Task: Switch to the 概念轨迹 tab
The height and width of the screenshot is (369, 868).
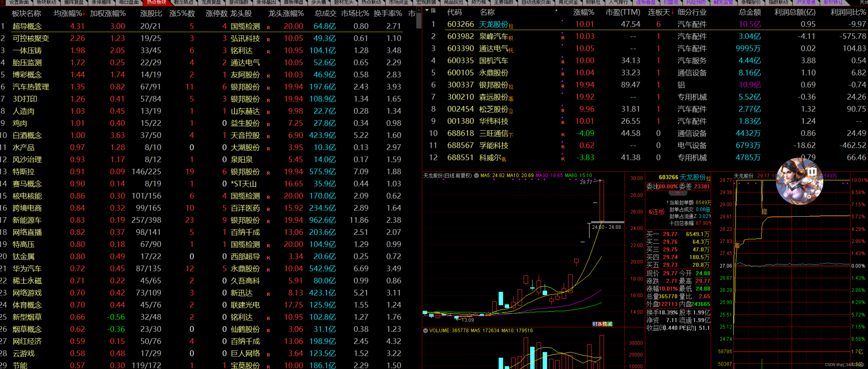Action: [183, 2]
